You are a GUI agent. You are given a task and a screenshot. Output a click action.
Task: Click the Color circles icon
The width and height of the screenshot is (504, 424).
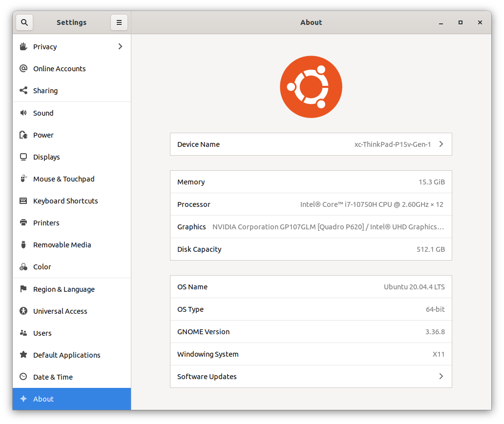click(23, 266)
